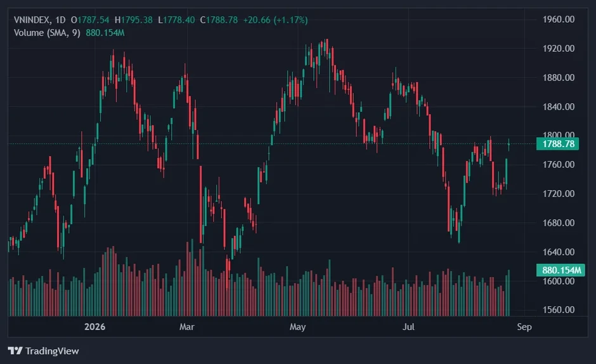
Task: Click the 1600.00 price axis label
Action: click(x=559, y=281)
